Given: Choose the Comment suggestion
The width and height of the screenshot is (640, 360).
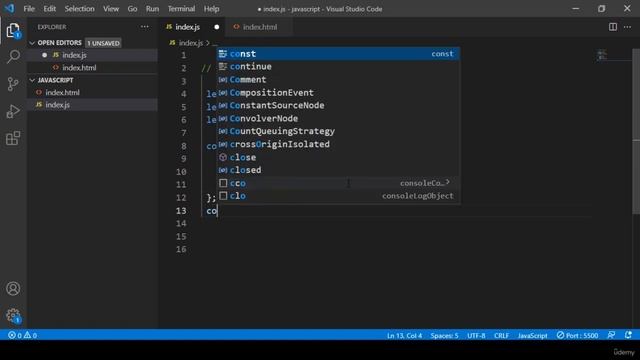Looking at the screenshot, I should pos(338,80).
